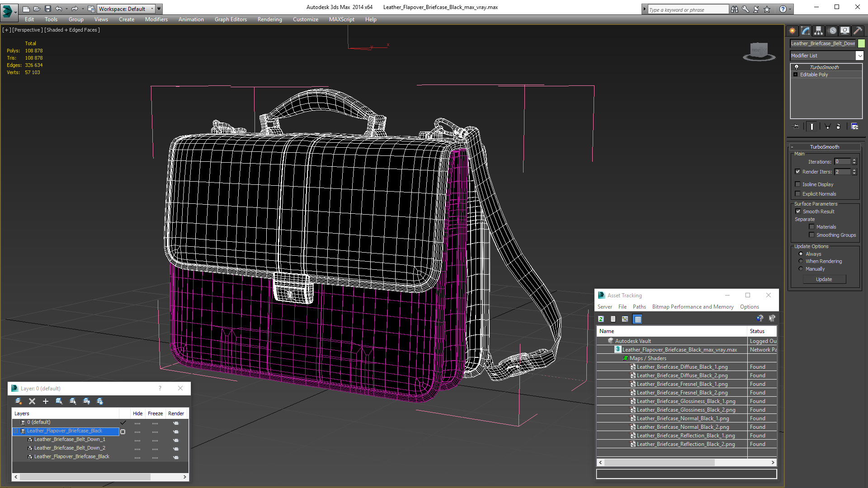Open the Rendering menu

pyautogui.click(x=269, y=19)
